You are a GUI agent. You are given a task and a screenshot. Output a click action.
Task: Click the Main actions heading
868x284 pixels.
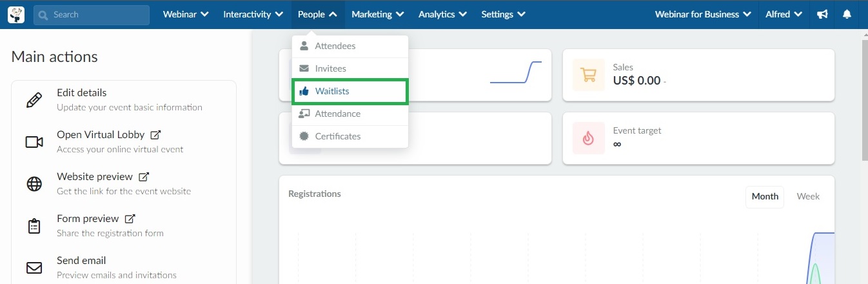[x=54, y=57]
